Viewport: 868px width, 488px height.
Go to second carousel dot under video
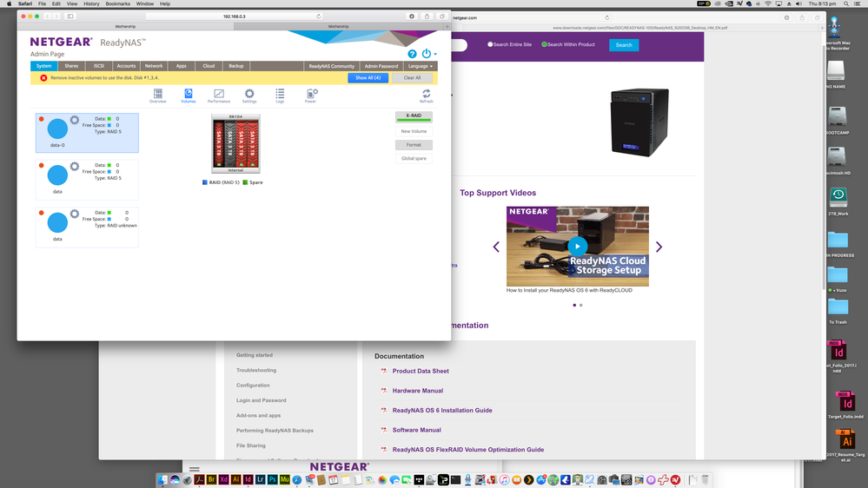click(580, 305)
